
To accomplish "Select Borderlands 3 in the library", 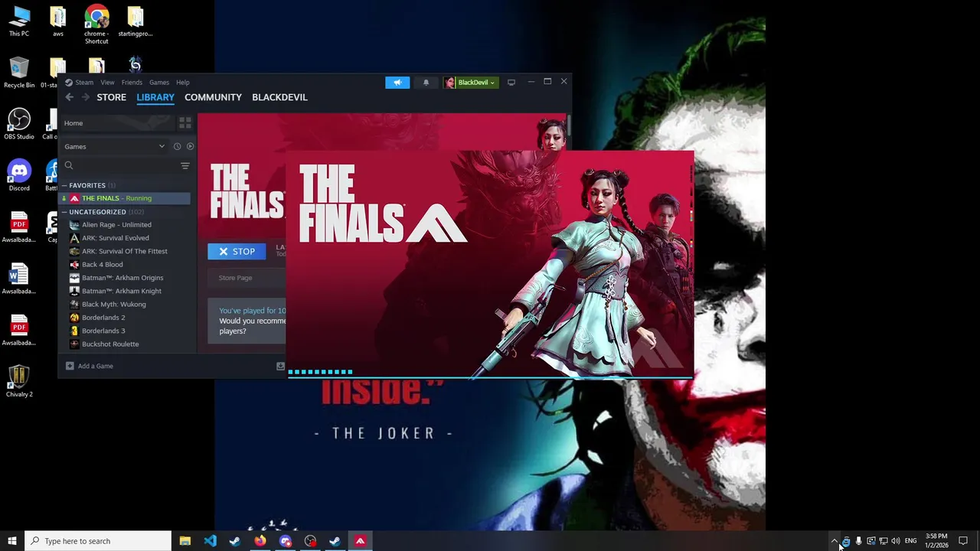I will 126,331.
